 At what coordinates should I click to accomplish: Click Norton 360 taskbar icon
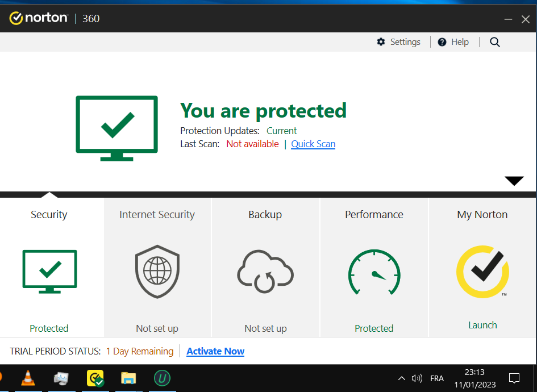pos(95,378)
